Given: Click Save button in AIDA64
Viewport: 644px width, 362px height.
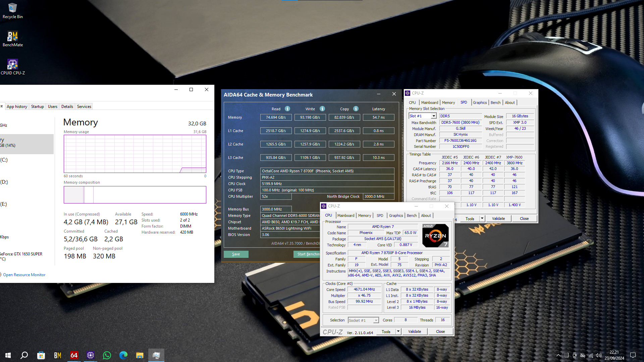Looking at the screenshot, I should pyautogui.click(x=236, y=254).
